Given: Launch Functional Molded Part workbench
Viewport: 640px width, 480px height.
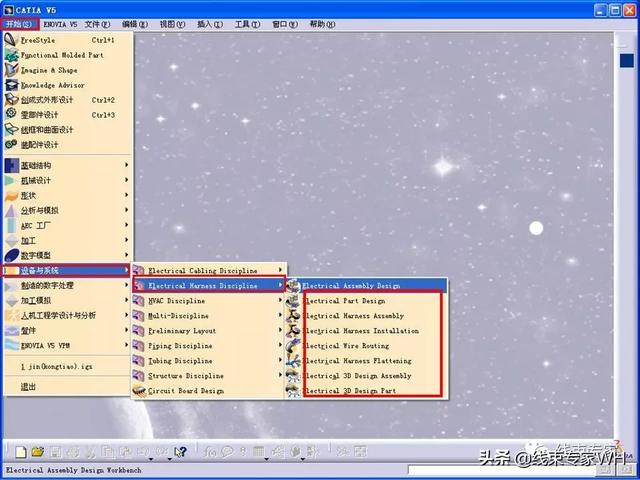Looking at the screenshot, I should point(68,55).
